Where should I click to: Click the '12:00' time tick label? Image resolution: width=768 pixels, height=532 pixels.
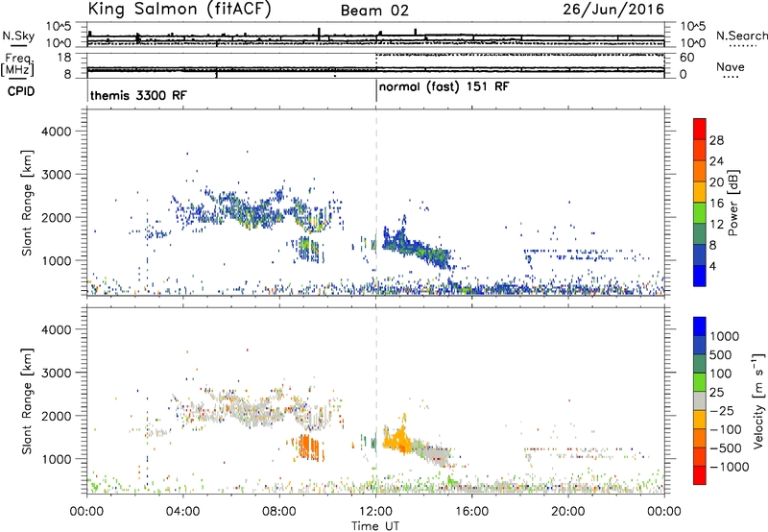click(x=375, y=512)
